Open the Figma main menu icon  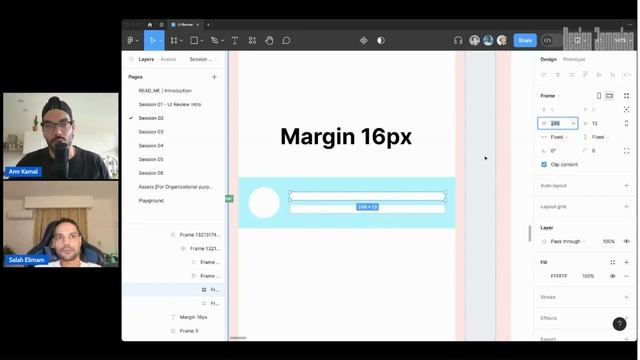tap(131, 40)
